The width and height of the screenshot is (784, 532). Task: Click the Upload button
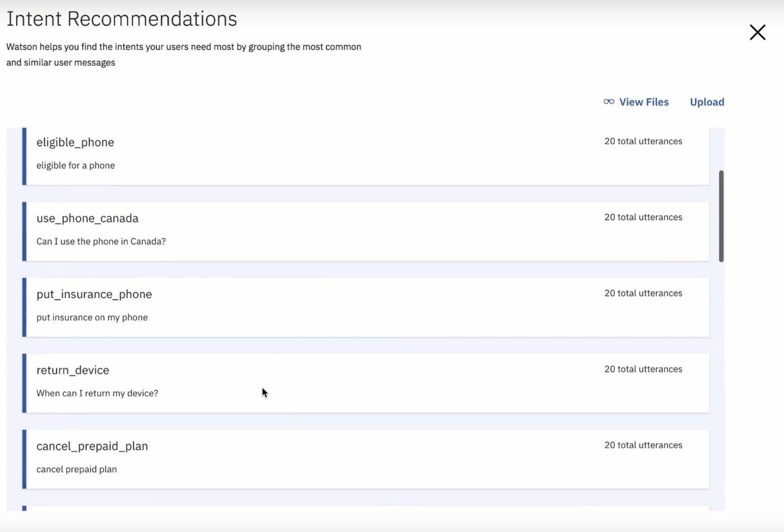coord(707,102)
